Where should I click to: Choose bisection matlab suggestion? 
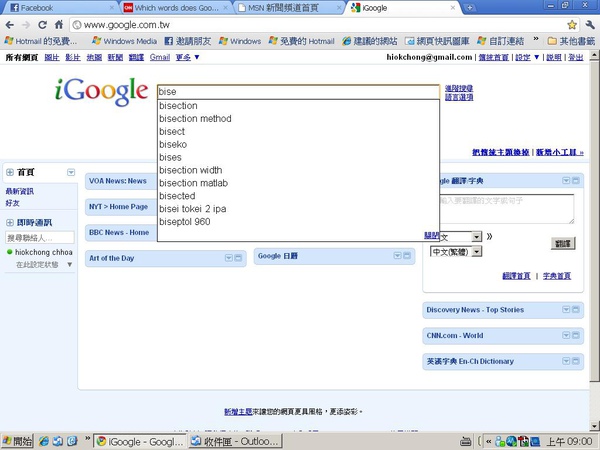point(298,183)
